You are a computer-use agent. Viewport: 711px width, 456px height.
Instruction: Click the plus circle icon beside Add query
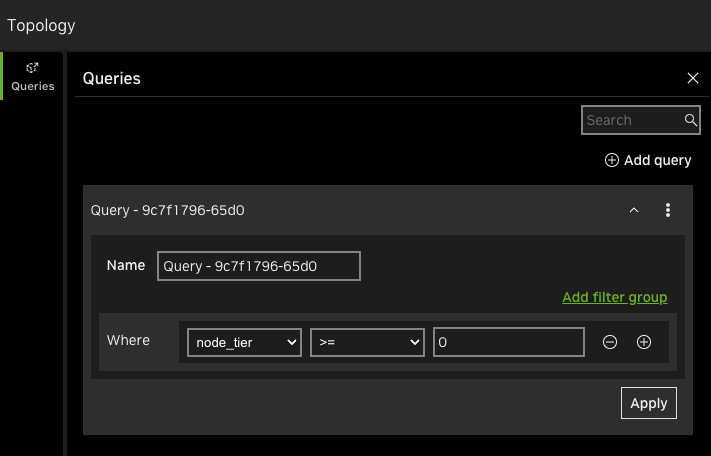pos(612,160)
